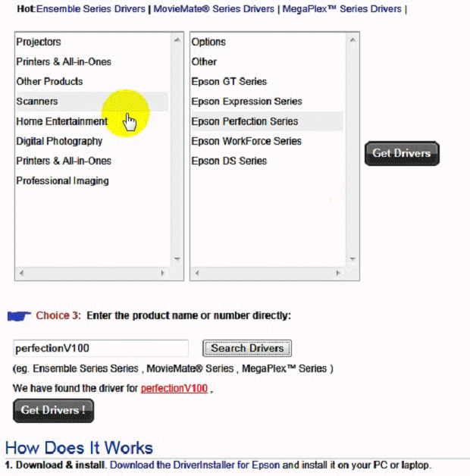Screen dimensions: 470x476
Task: Click the Get Drivers ! button
Action: 53,411
